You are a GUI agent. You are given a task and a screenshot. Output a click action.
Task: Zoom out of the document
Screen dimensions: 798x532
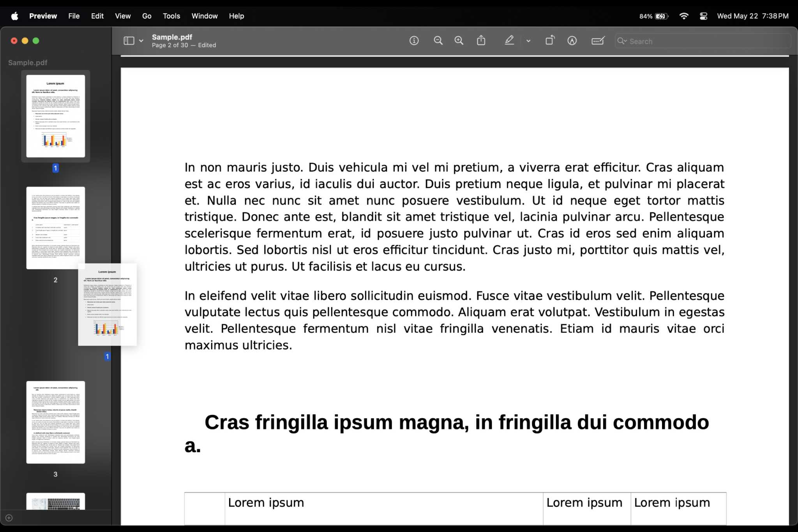click(438, 41)
